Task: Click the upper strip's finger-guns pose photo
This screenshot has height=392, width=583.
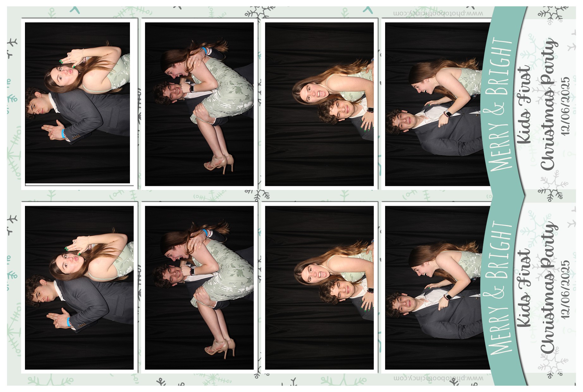Action: click(77, 103)
